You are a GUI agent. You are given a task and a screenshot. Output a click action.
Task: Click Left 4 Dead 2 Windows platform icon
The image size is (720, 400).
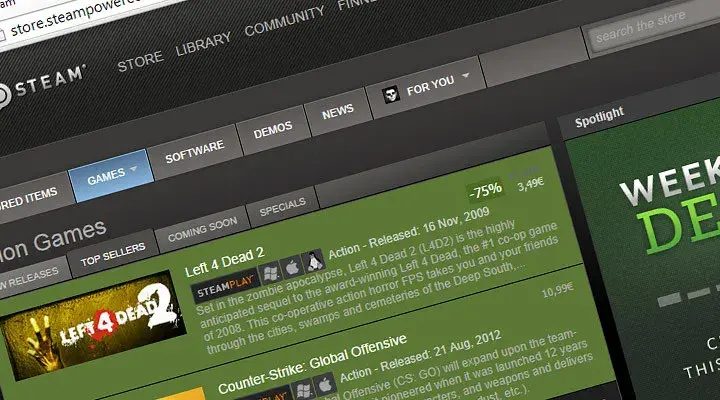pos(270,273)
